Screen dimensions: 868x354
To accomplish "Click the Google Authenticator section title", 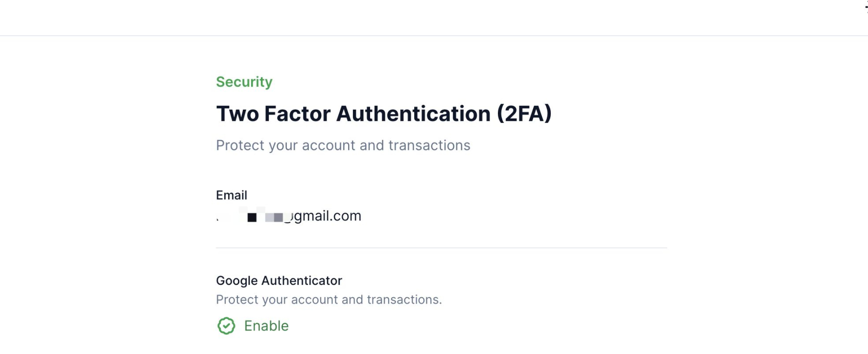I will [279, 281].
